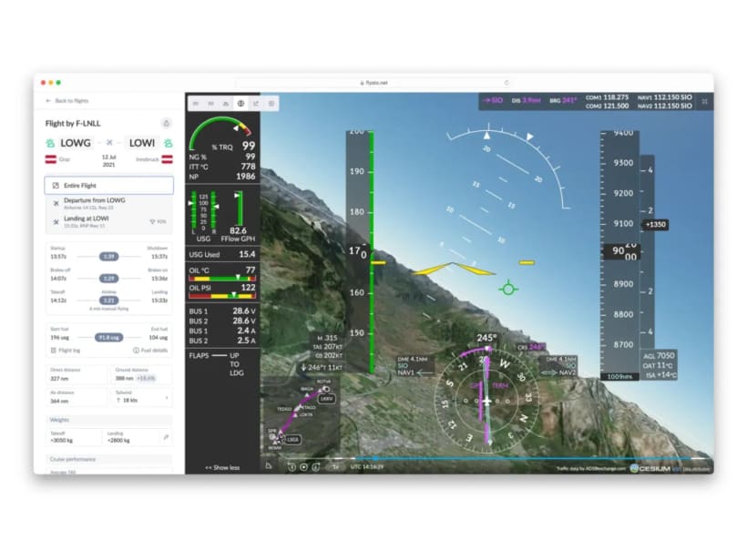Select the Entire Flight segment
747x560 pixels.
[109, 185]
